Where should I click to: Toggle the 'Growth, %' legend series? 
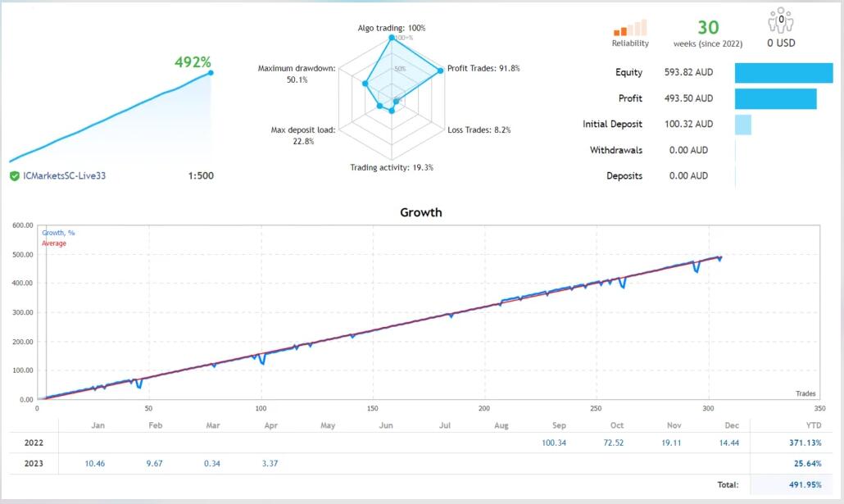pyautogui.click(x=58, y=233)
